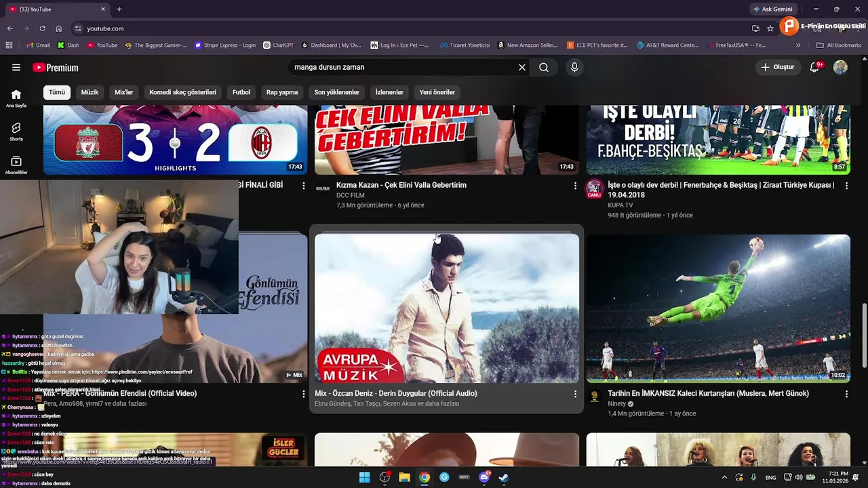This screenshot has width=868, height=488.
Task: Open Kızma Kazan - Çek Elini video title
Action: click(x=401, y=185)
